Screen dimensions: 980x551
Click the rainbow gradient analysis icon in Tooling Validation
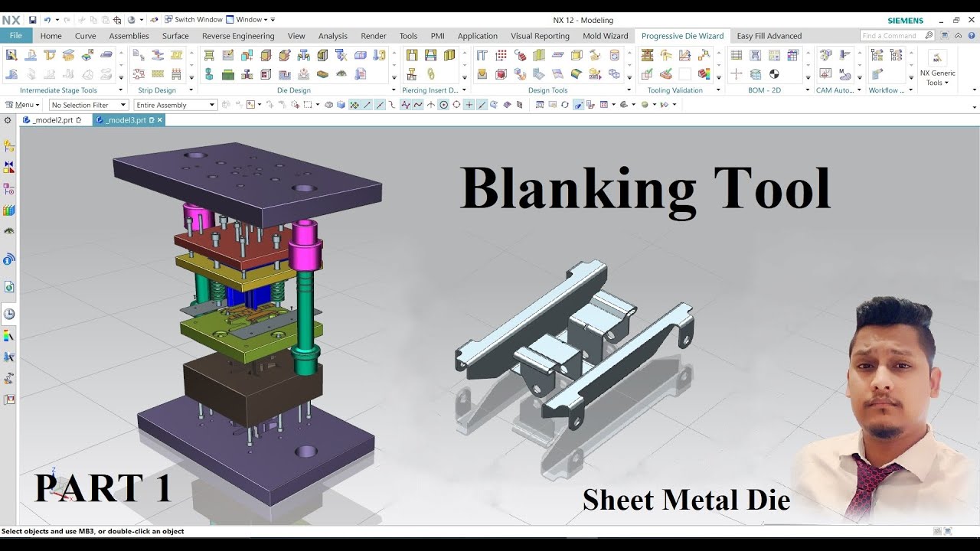[x=704, y=74]
